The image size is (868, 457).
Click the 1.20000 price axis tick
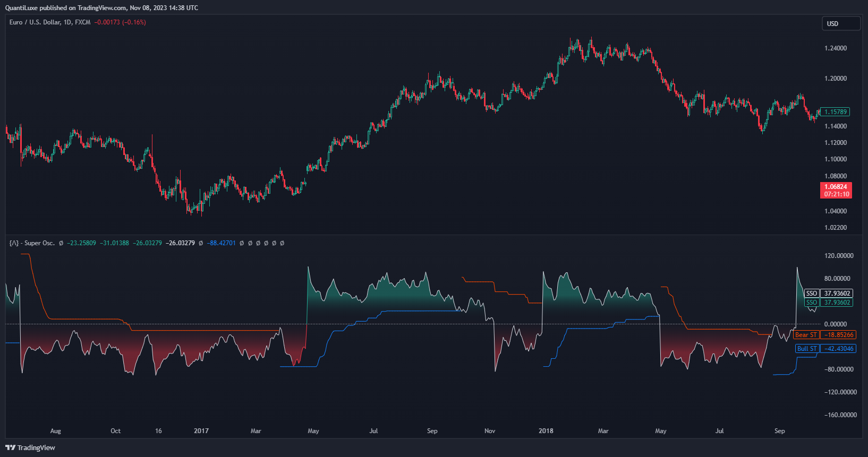[836, 79]
